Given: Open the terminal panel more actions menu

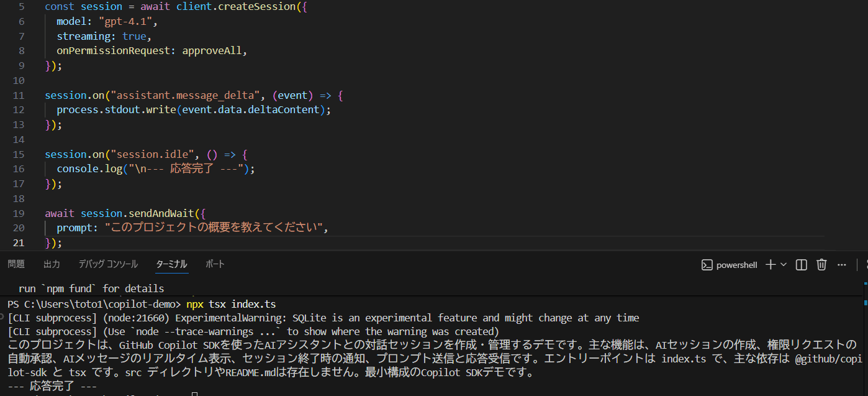Looking at the screenshot, I should pyautogui.click(x=842, y=265).
